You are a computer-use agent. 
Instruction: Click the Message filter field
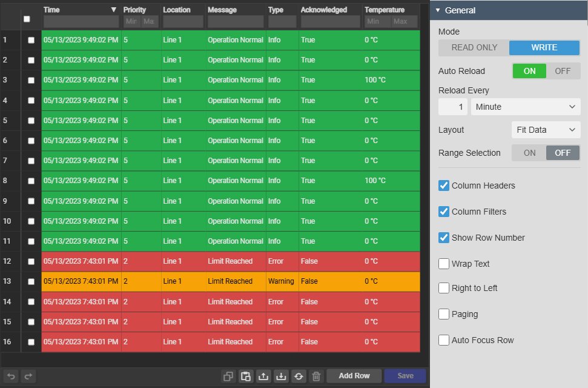point(236,21)
